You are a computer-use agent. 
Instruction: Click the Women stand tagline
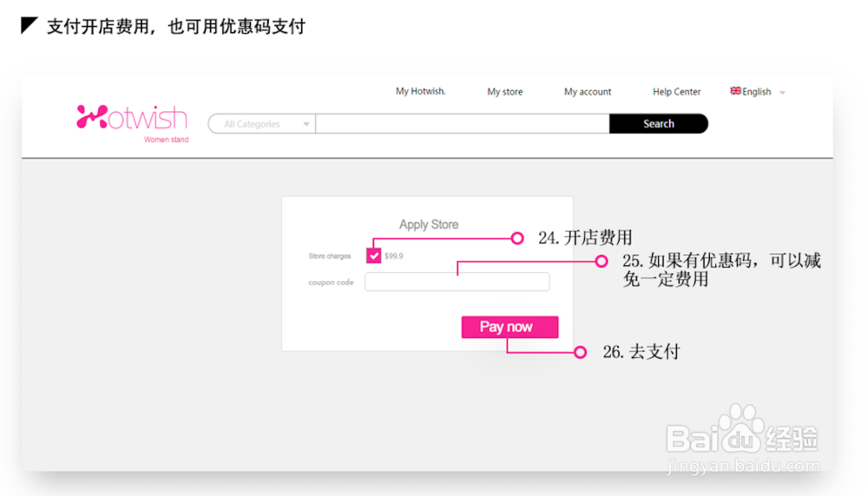(166, 140)
